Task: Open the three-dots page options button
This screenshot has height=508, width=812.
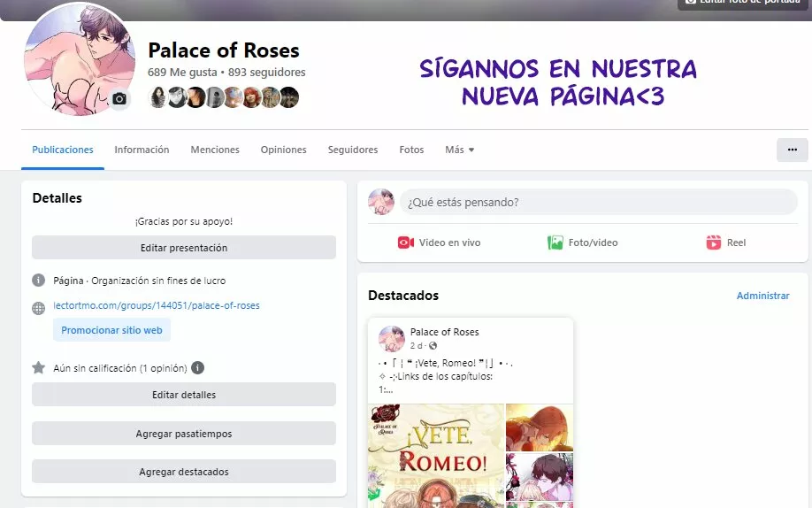Action: [792, 150]
